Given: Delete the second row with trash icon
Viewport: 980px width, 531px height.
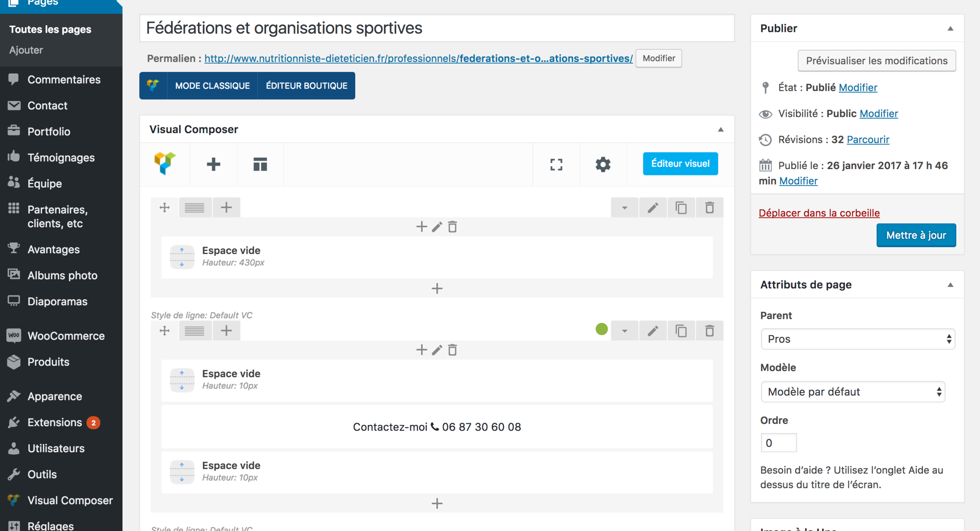Looking at the screenshot, I should point(709,330).
